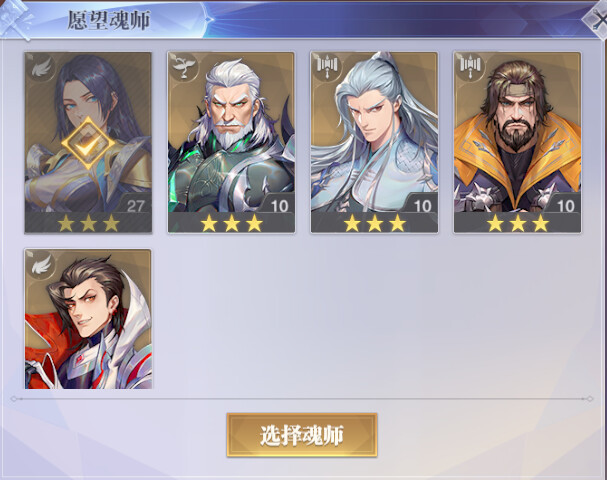Screen dimensions: 607x480
Task: Click the 愿望魂师 title header
Action: 109,21
